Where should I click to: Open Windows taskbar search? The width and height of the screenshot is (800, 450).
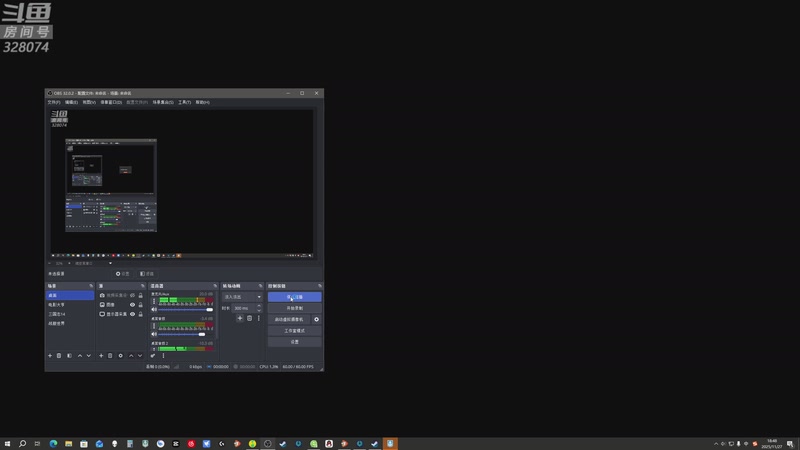[22, 444]
